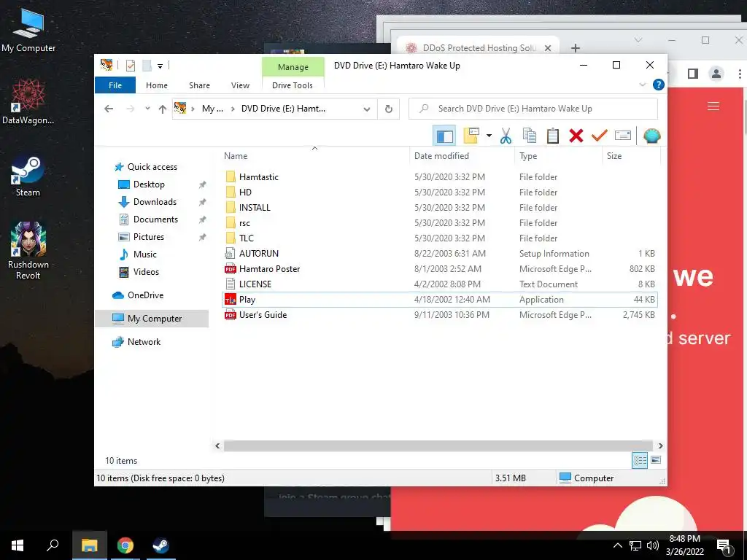Open the Steam desktop shortcut
This screenshot has width=747, height=560.
[28, 176]
